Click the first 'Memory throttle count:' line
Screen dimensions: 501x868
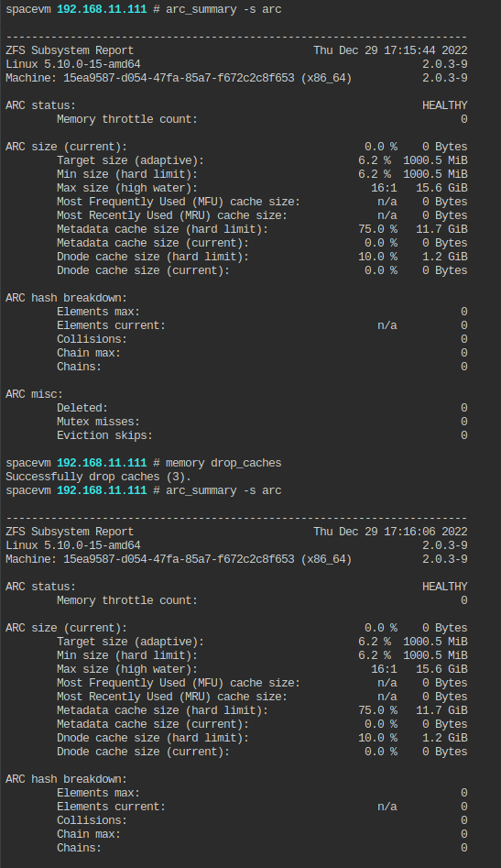coord(262,119)
